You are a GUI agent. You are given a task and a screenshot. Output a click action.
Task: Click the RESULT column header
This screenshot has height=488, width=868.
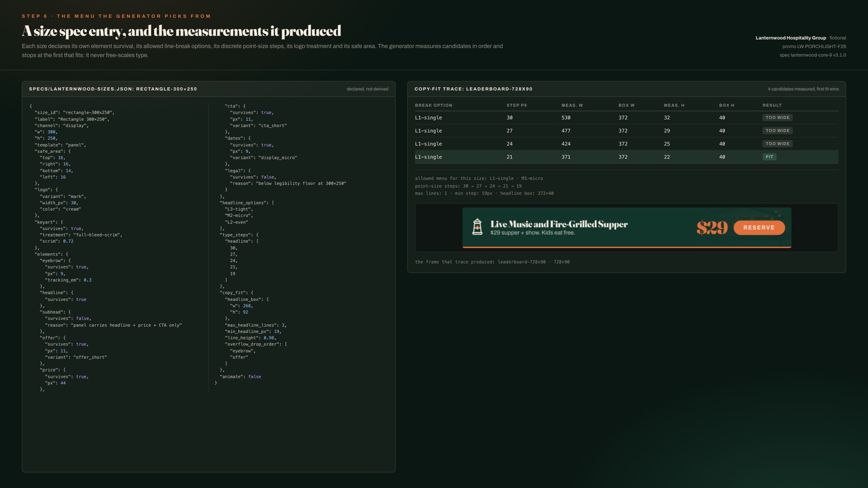click(772, 105)
